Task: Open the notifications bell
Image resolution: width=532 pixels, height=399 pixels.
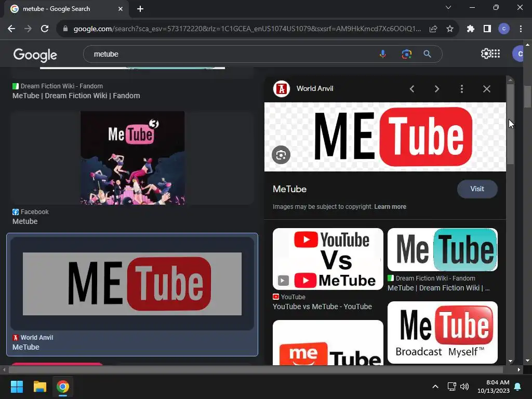Action: [518, 387]
